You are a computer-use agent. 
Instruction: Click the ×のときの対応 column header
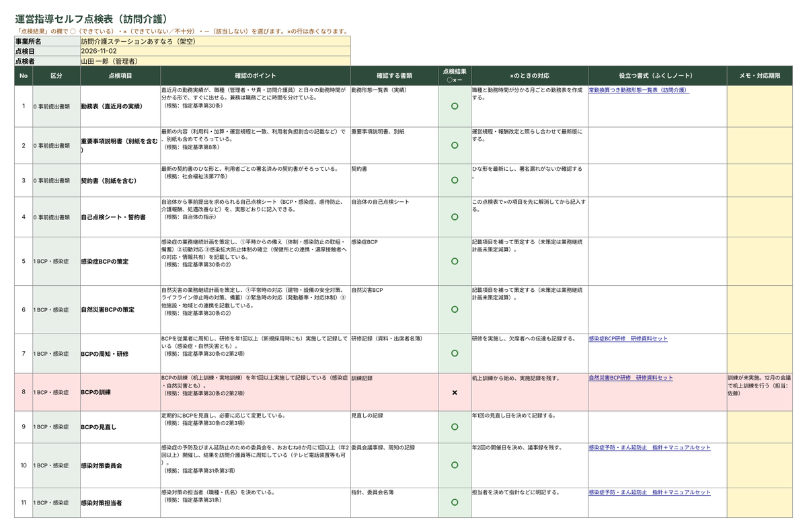[x=529, y=76]
